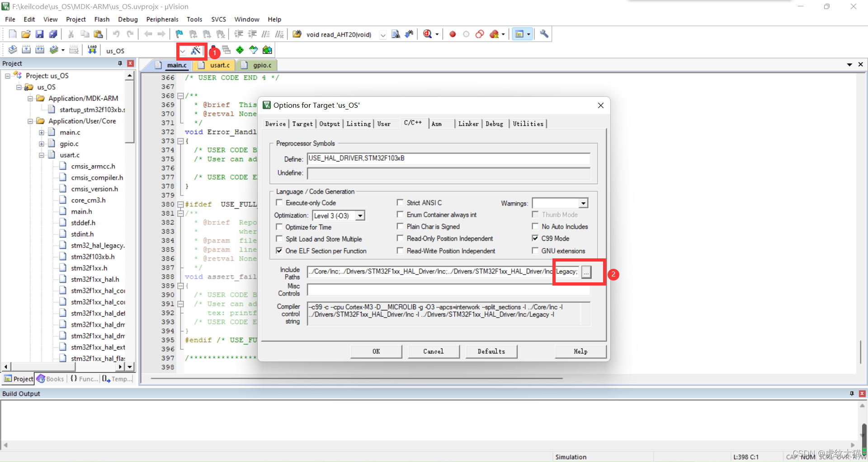Viewport: 868px width, 462px height.
Task: Toggle the window layout icon
Action: (x=519, y=34)
